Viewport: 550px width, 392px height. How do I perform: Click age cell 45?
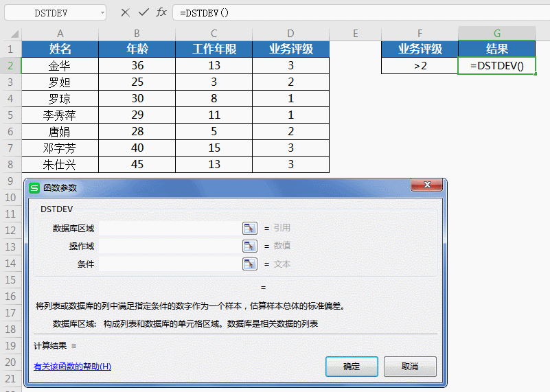click(137, 165)
